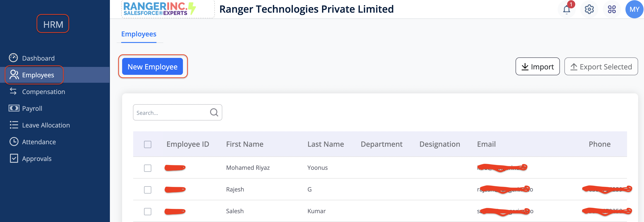Screen dimensions: 644x222
Task: Click the Import button
Action: (x=537, y=66)
